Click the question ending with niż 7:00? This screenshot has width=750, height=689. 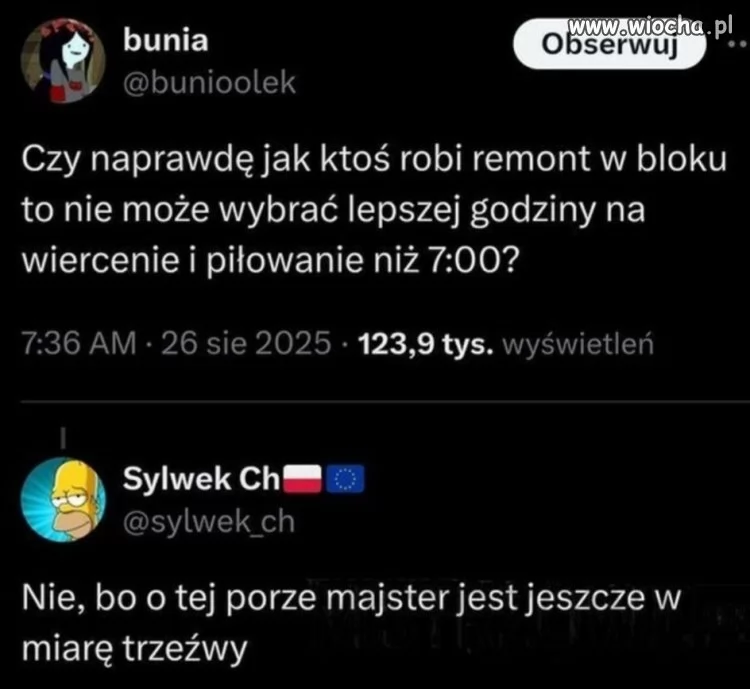(270, 261)
